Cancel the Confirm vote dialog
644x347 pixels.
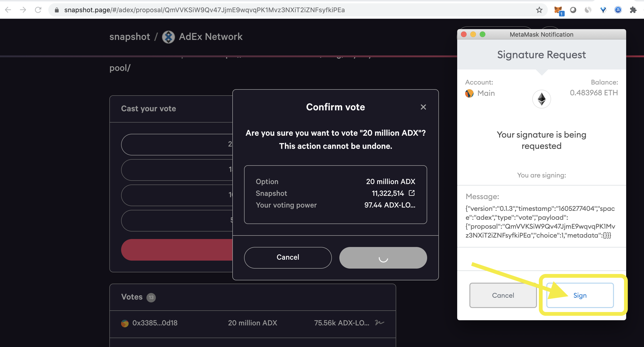coord(288,258)
